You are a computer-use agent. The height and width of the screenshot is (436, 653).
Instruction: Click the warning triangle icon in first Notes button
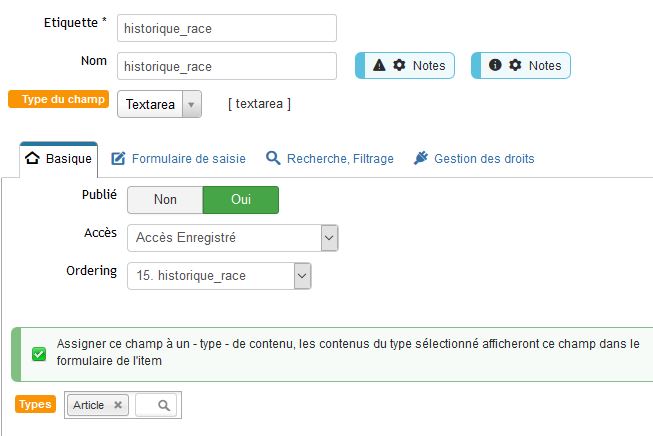pyautogui.click(x=379, y=65)
